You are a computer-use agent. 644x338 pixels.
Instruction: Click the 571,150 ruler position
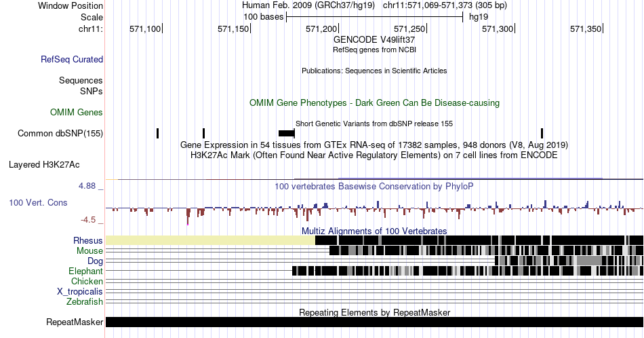click(234, 29)
